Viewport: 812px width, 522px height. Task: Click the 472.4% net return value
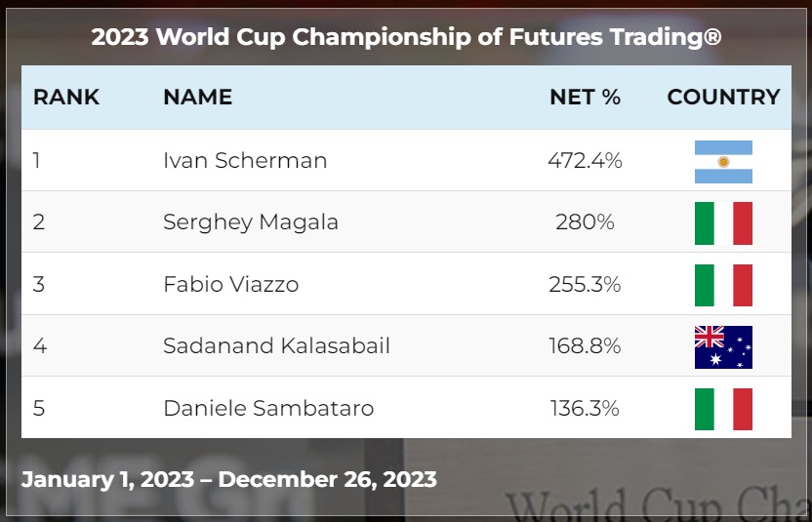585,161
